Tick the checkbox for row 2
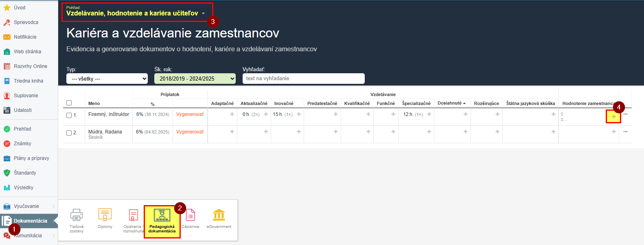The height and width of the screenshot is (245, 644). (69, 133)
